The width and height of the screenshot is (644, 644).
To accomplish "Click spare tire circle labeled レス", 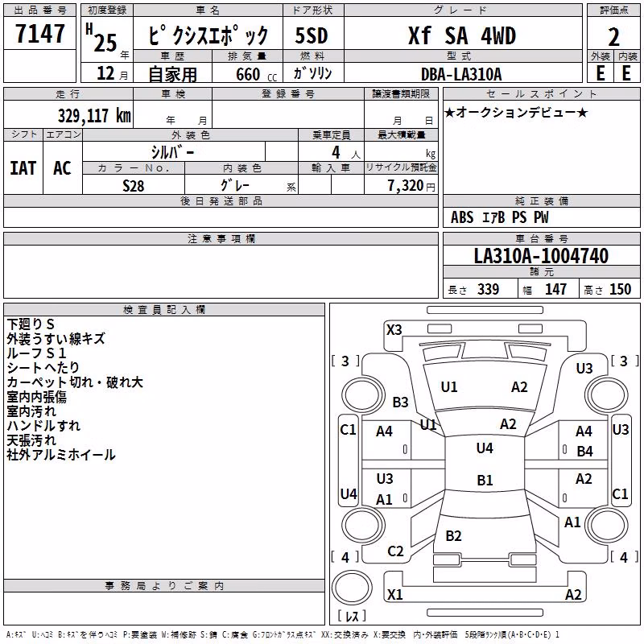I will tap(352, 588).
